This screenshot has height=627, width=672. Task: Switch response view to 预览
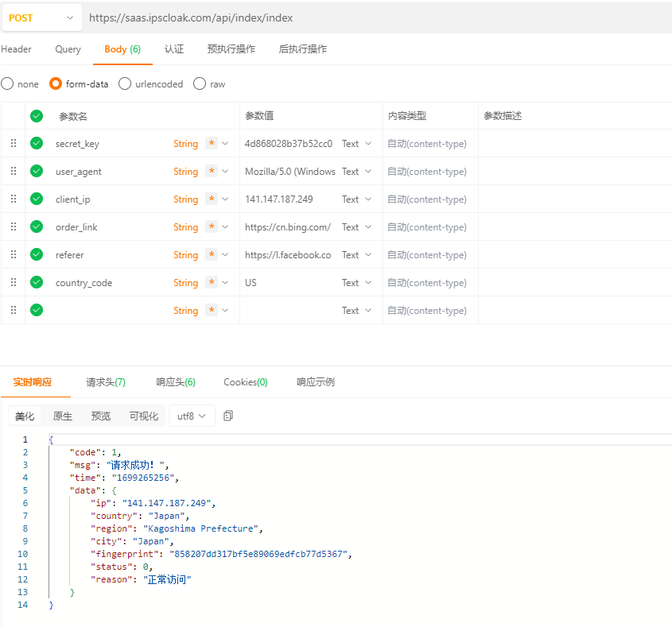tap(101, 416)
